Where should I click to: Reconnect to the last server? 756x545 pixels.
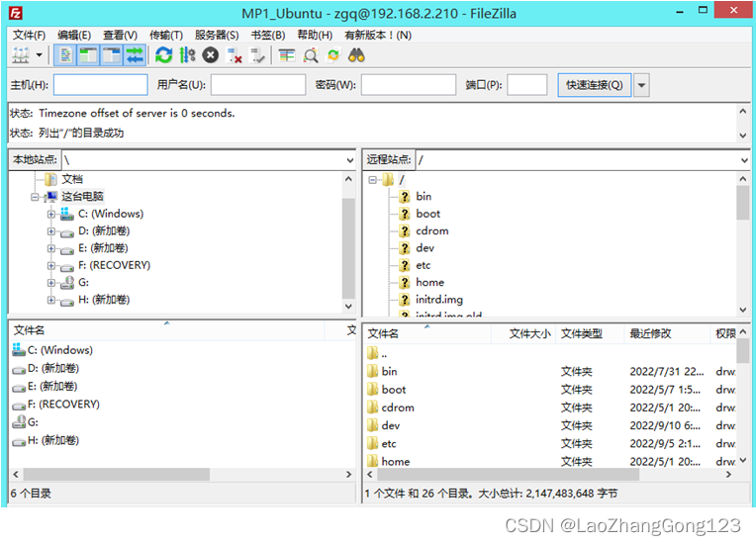[x=257, y=55]
